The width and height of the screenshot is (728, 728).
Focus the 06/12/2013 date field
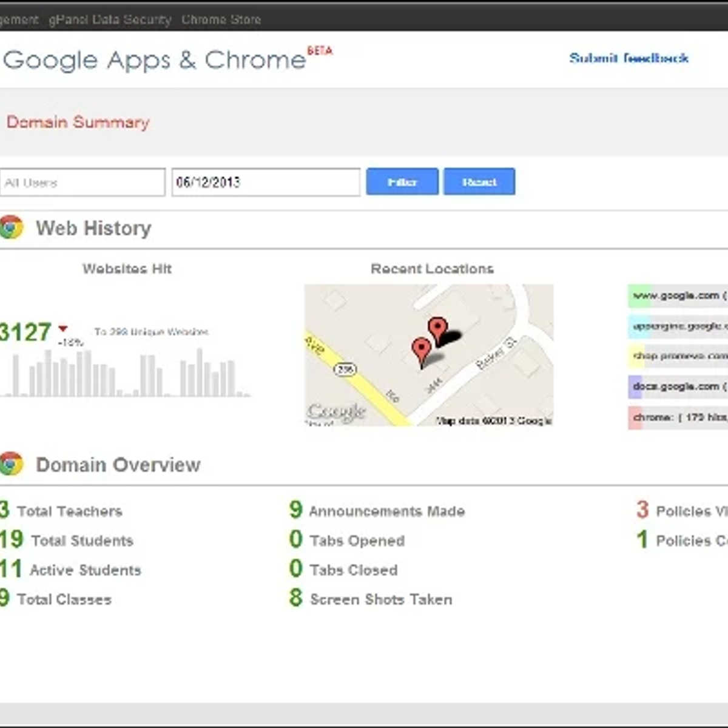[266, 182]
